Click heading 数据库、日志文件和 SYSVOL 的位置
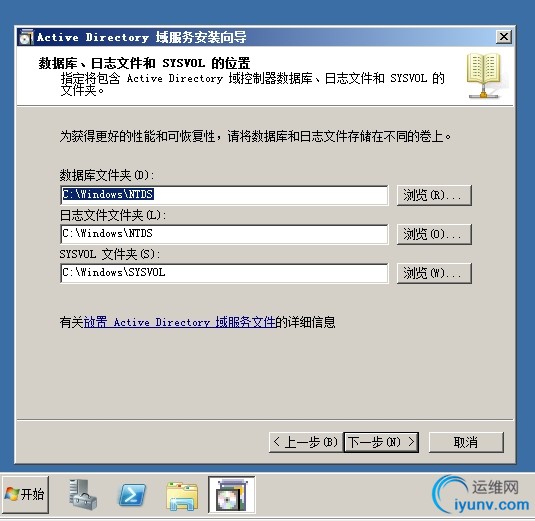This screenshot has height=521, width=535. click(x=144, y=63)
